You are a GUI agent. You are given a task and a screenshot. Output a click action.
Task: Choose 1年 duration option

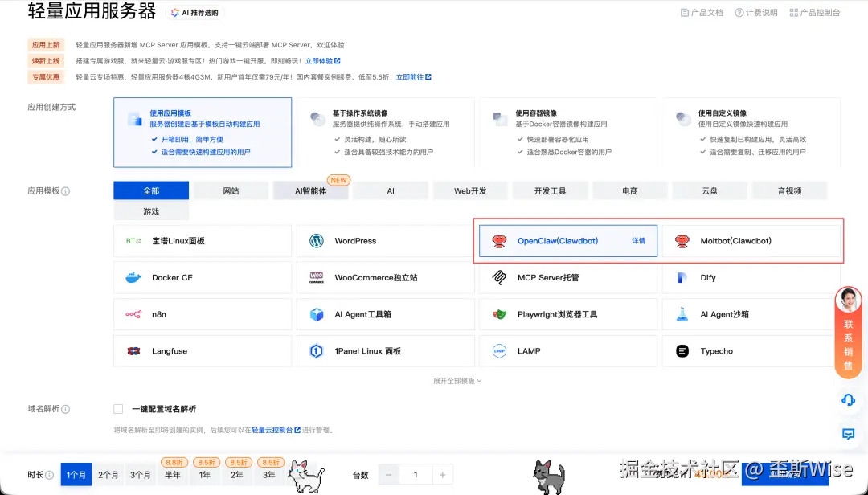205,475
